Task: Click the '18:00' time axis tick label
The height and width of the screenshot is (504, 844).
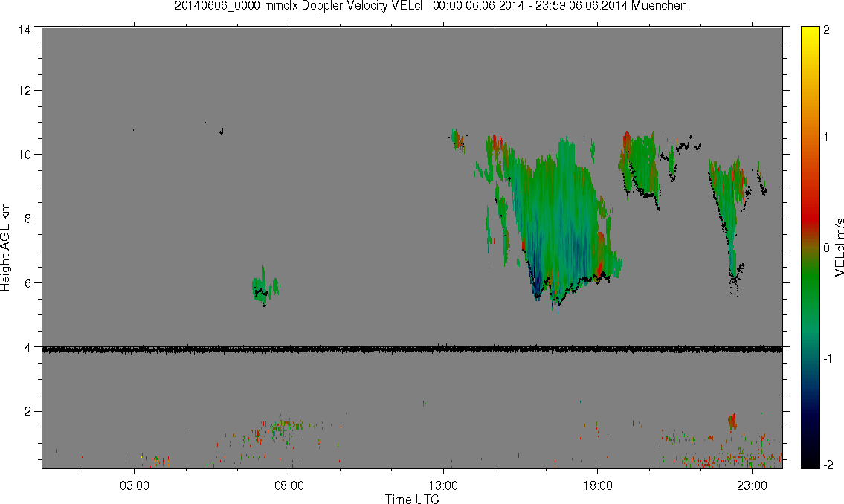Action: coord(598,485)
